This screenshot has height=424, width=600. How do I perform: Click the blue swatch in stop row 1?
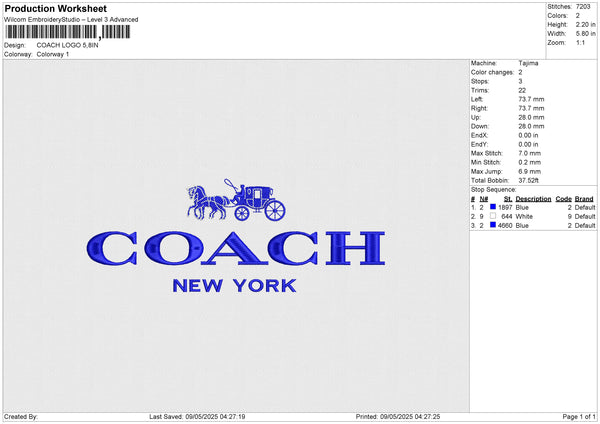coord(493,207)
